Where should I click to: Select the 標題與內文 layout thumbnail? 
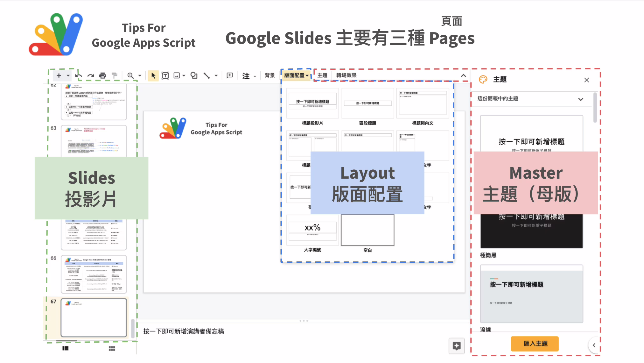click(423, 103)
